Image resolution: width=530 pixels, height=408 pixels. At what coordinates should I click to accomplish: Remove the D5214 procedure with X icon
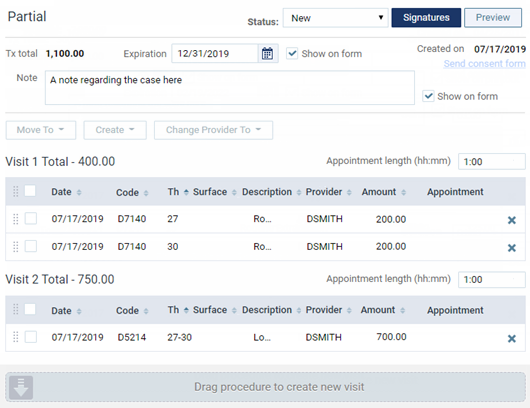click(x=511, y=338)
